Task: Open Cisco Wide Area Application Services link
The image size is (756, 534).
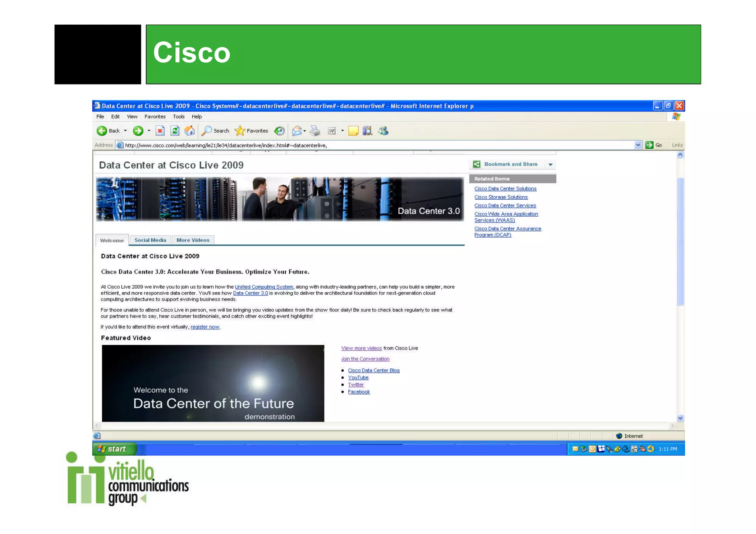Action: coord(506,217)
